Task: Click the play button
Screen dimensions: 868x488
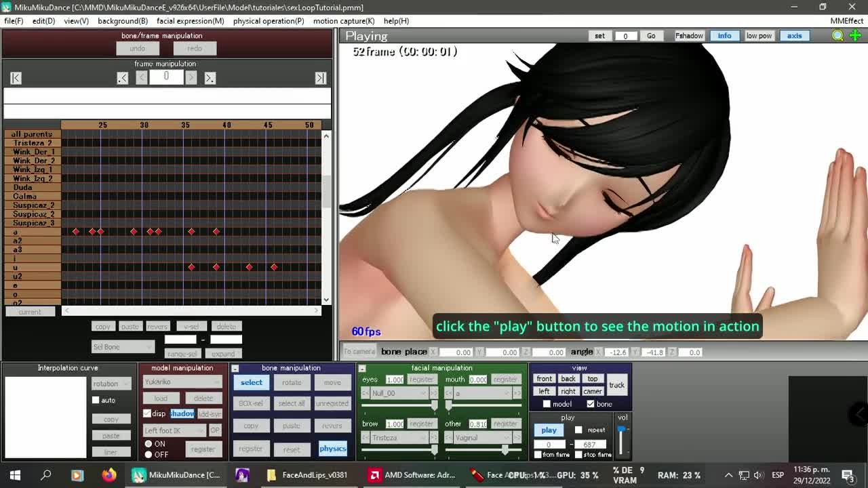Action: point(549,430)
